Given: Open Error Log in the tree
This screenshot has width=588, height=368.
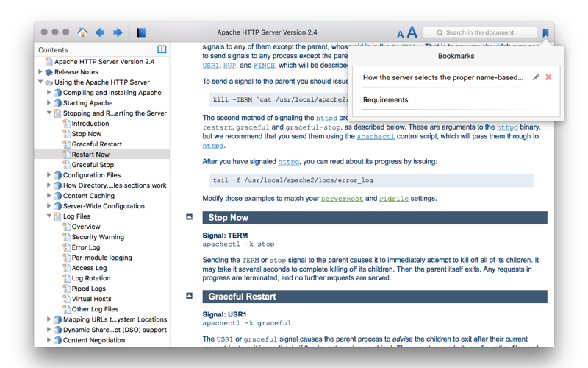Looking at the screenshot, I should [x=86, y=247].
